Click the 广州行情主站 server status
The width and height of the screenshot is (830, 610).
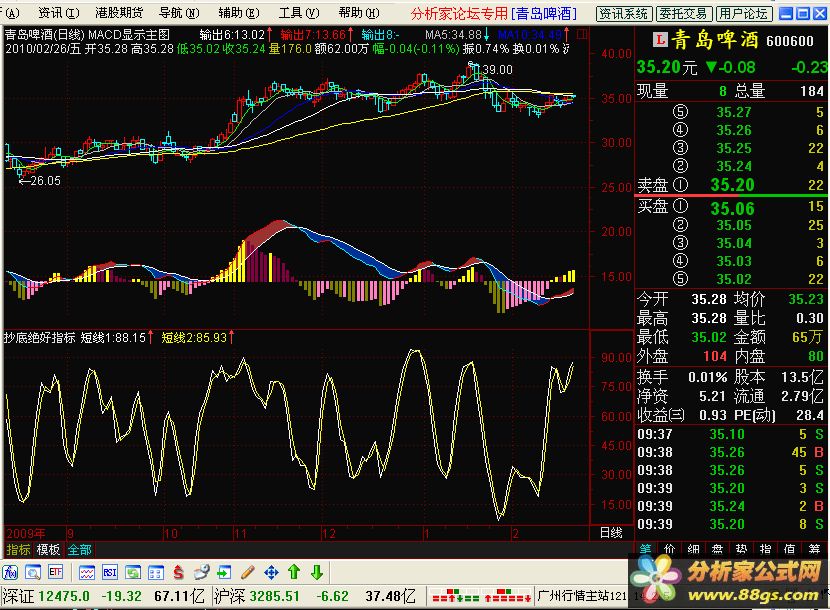tap(581, 596)
